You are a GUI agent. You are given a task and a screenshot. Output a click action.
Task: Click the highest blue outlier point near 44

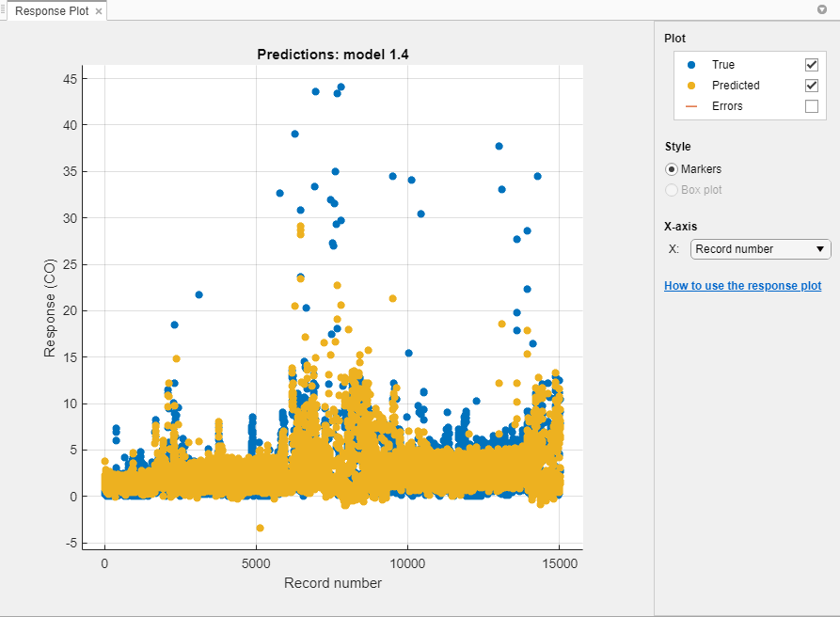coord(342,86)
